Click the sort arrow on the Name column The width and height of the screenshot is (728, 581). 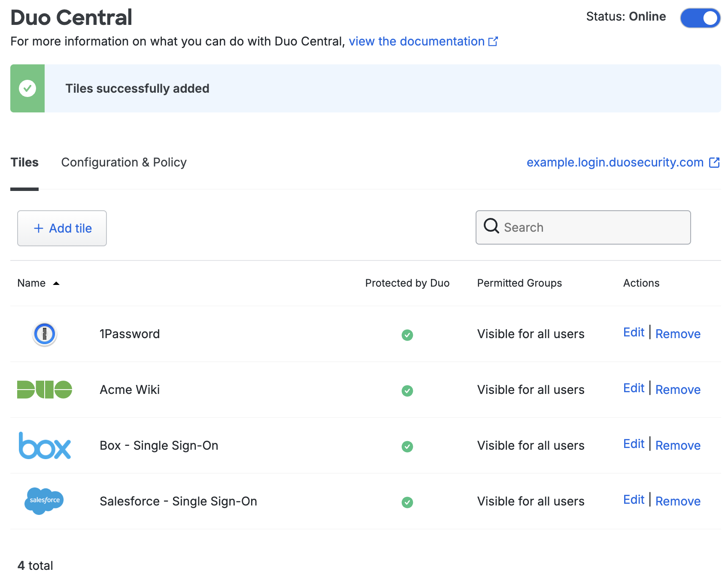click(56, 284)
